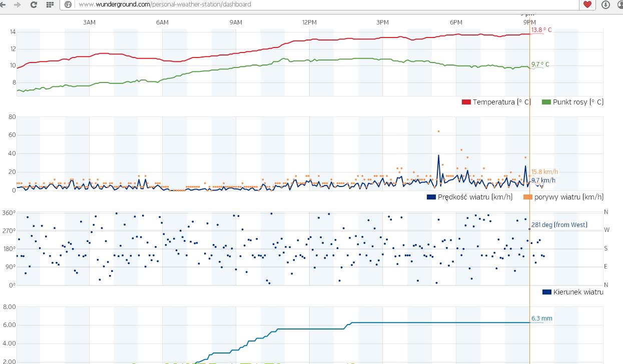Click the browser back arrow
Image resolution: width=623 pixels, height=364 pixels.
pos(4,4)
